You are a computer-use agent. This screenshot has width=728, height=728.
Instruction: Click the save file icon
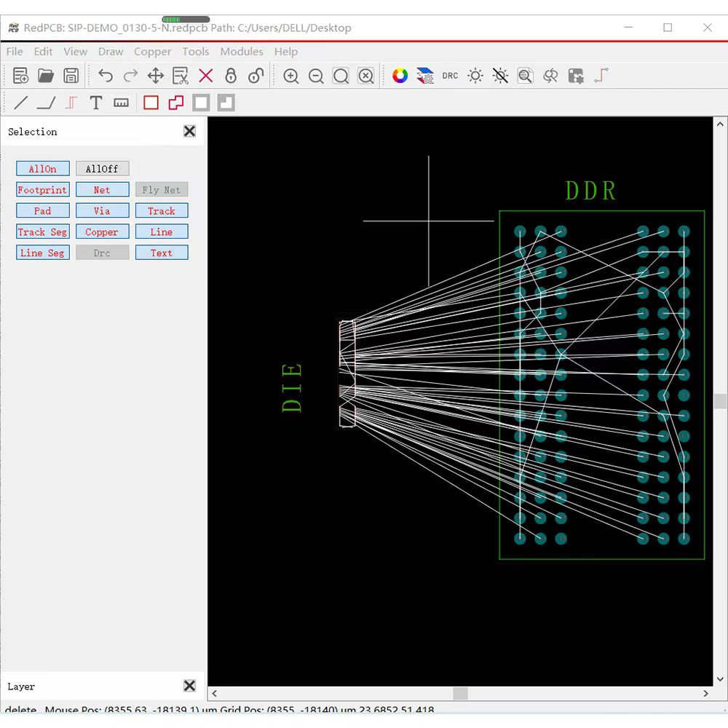(x=71, y=76)
